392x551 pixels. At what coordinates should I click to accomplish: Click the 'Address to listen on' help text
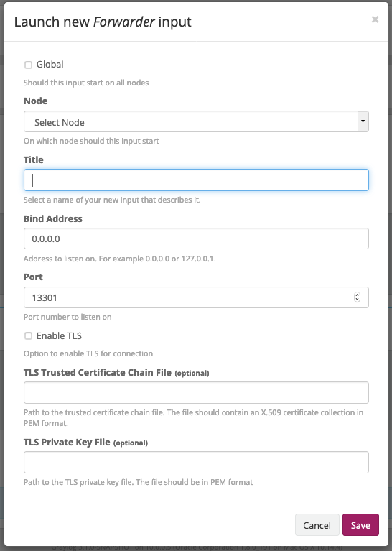(x=119, y=259)
